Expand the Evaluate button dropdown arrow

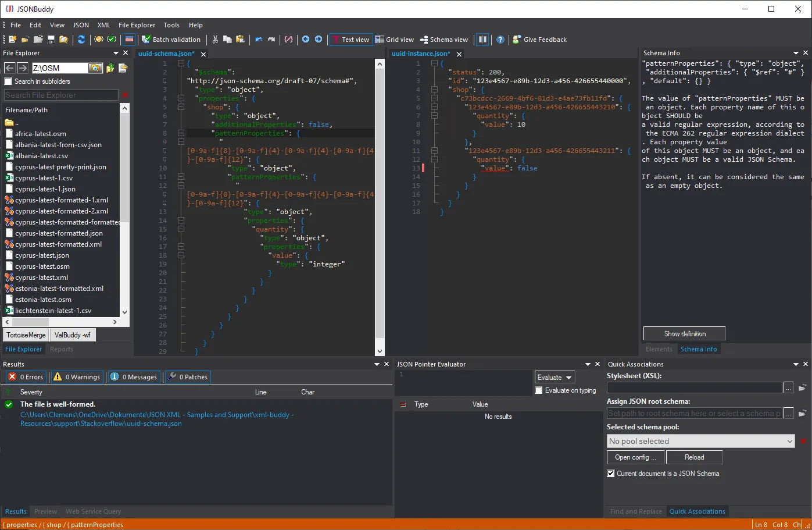pyautogui.click(x=569, y=378)
